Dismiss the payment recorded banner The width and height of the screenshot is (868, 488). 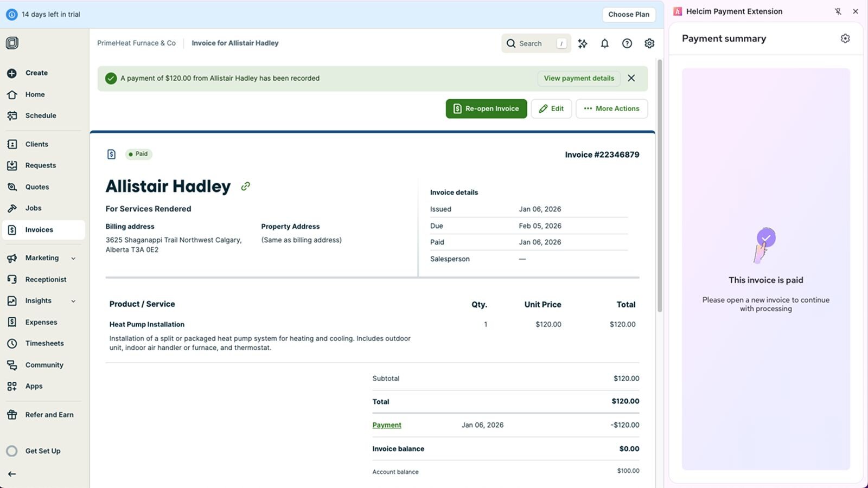coord(631,78)
